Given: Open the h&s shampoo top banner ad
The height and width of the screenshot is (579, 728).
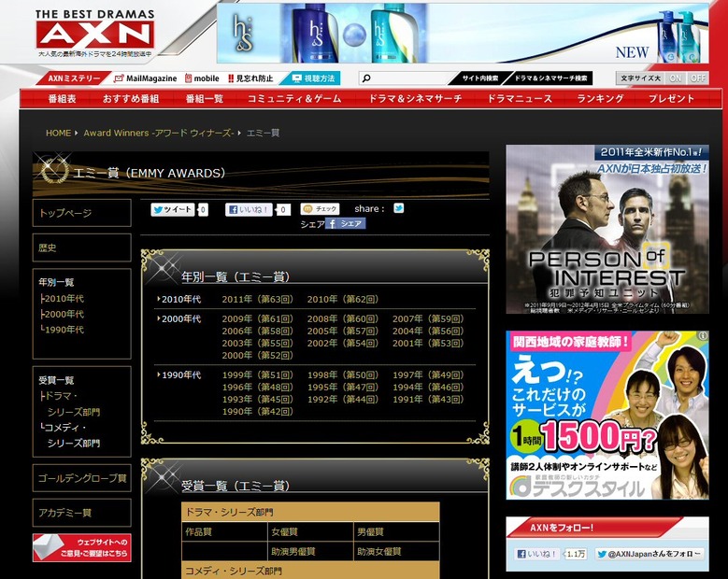Looking at the screenshot, I should [x=463, y=33].
